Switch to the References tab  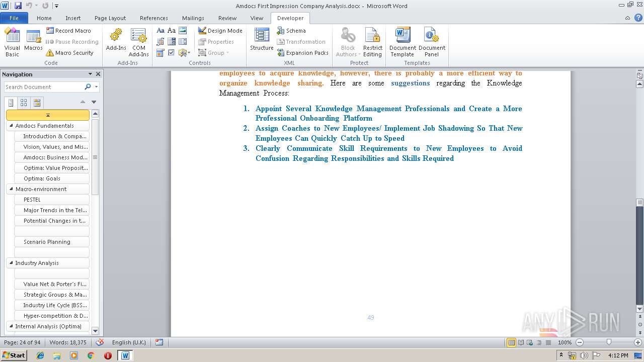154,18
